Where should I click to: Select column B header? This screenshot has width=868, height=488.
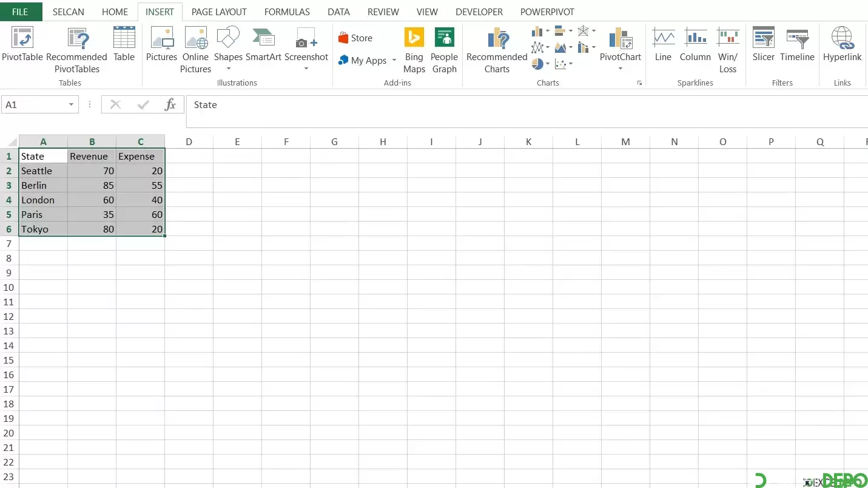[92, 141]
